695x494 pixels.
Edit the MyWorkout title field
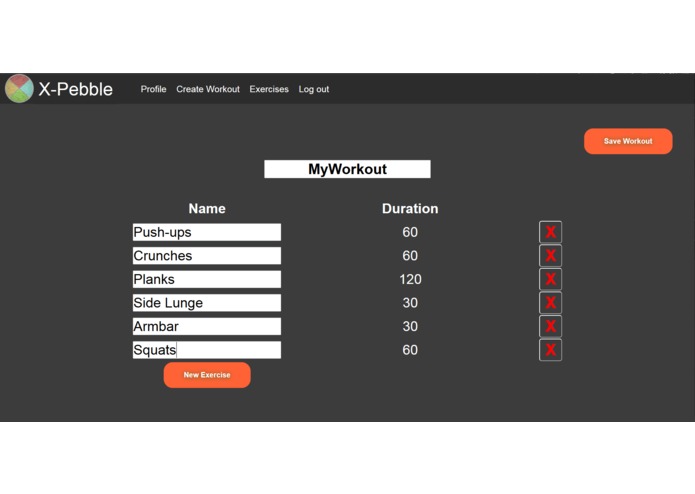click(347, 169)
